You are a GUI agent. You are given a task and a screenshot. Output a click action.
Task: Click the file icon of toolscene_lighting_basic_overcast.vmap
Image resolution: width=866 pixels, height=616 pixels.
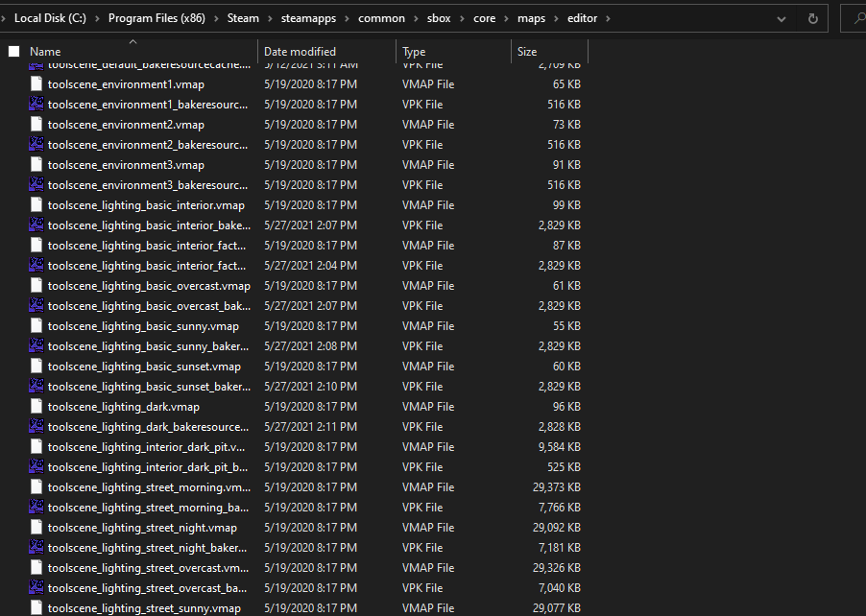pos(36,285)
